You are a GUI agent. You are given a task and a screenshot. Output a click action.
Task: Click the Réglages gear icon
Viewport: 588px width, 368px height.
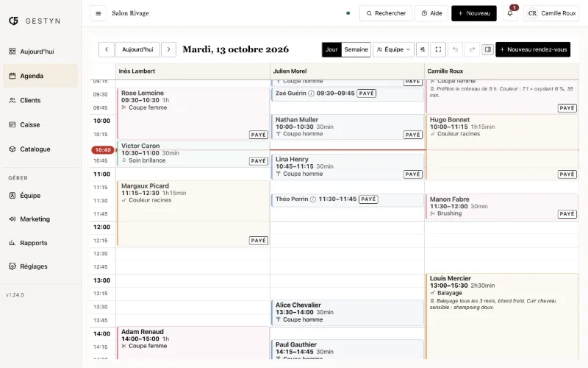click(12, 266)
